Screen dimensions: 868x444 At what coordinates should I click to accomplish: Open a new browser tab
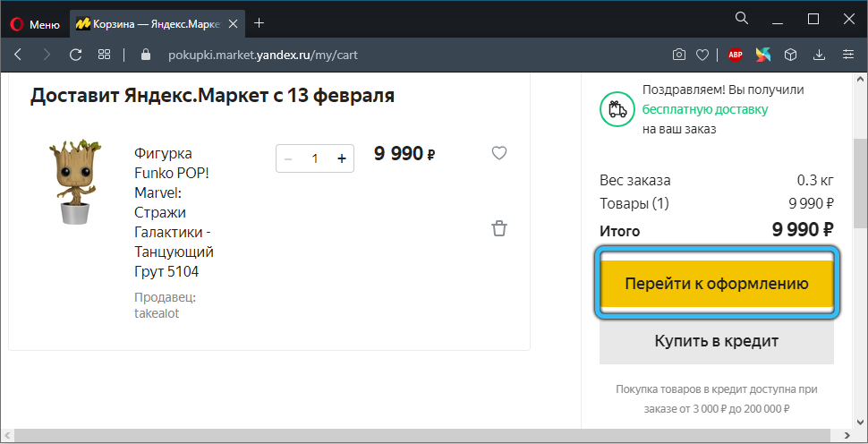tap(260, 23)
